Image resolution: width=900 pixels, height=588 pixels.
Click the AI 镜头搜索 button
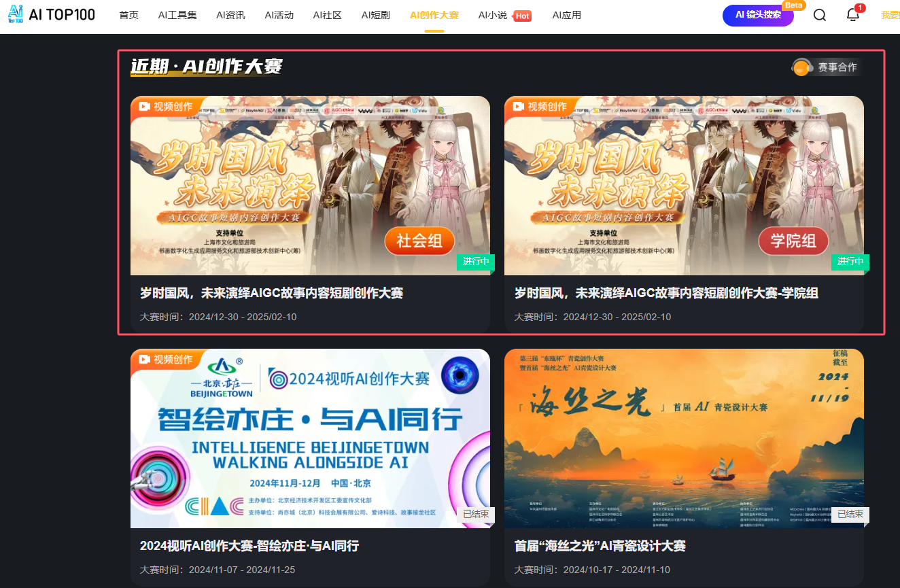758,15
